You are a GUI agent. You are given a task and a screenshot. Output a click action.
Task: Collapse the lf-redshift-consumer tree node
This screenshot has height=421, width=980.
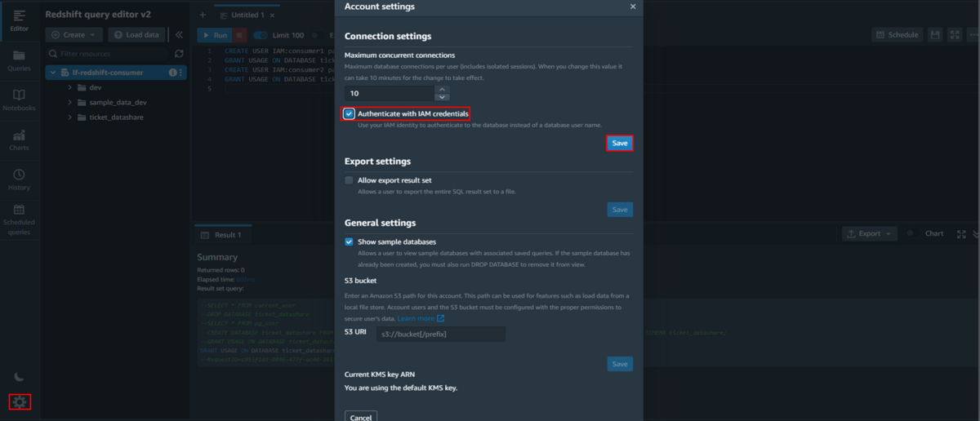point(53,73)
